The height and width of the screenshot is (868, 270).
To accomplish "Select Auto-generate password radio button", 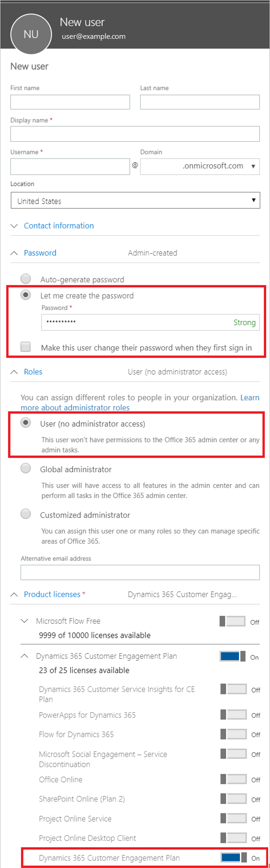I will coord(26,279).
